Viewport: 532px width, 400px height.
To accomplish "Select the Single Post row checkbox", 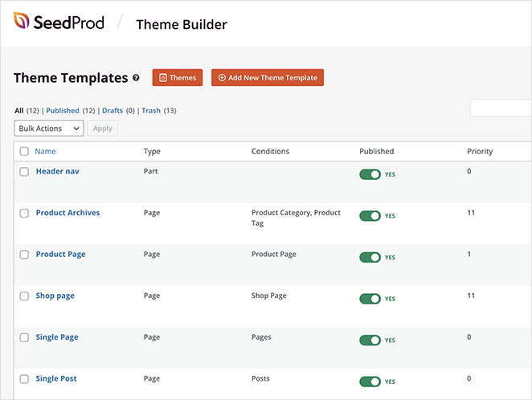I will coord(24,379).
